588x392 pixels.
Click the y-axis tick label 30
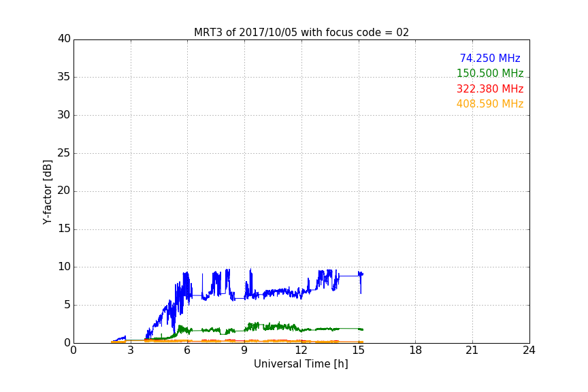(64, 115)
